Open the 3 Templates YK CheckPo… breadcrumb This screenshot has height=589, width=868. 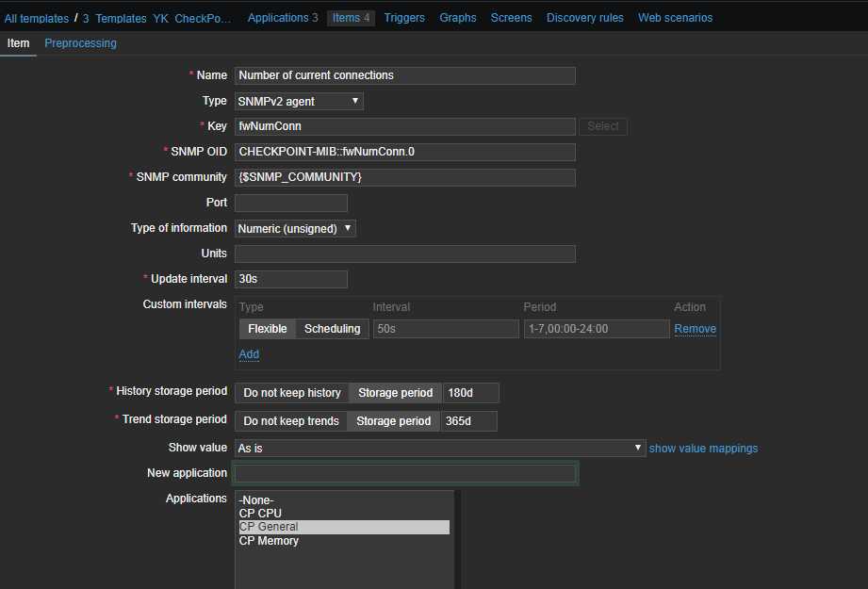[x=156, y=18]
